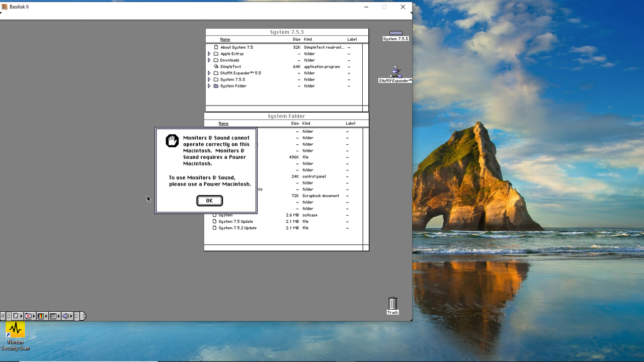
Task: Sort System 7.5.3 window by Kind header
Action: [x=308, y=39]
